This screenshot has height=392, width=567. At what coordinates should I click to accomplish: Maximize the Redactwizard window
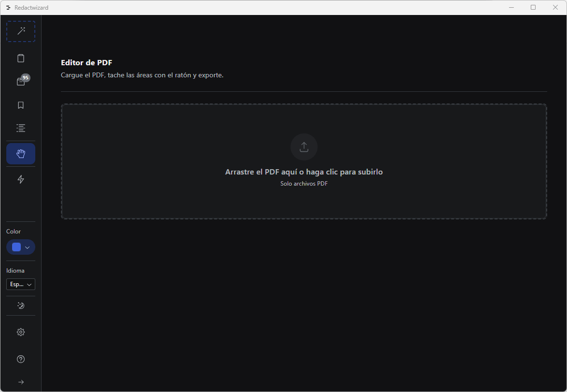(533, 8)
